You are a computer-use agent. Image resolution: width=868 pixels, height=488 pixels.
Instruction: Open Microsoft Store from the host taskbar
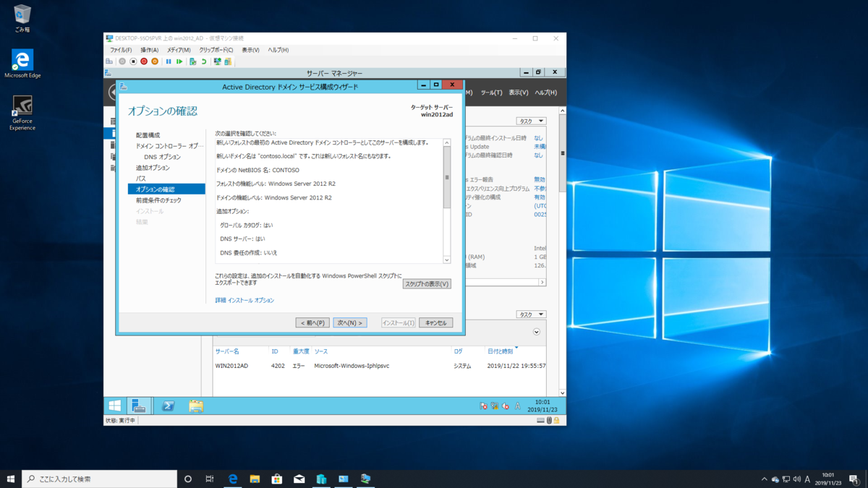tap(277, 479)
